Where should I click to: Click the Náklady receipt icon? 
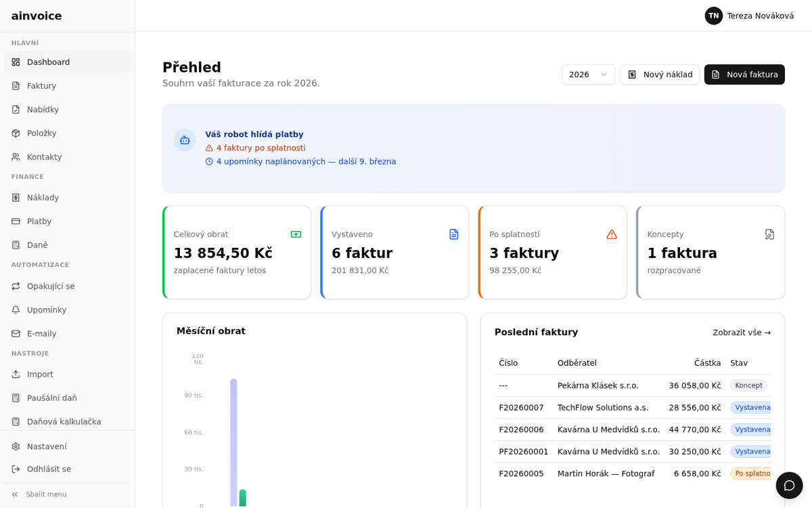pyautogui.click(x=16, y=198)
